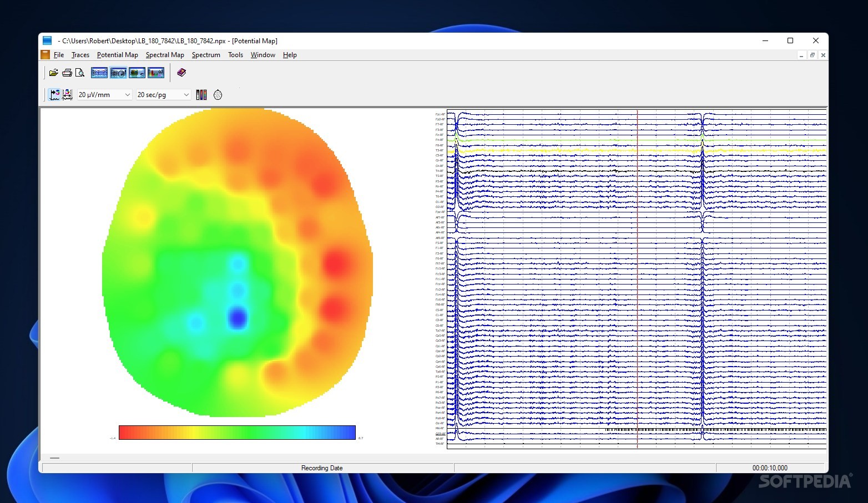Click the red vertical cursor line
The height and width of the screenshot is (503, 868).
[x=637, y=280]
